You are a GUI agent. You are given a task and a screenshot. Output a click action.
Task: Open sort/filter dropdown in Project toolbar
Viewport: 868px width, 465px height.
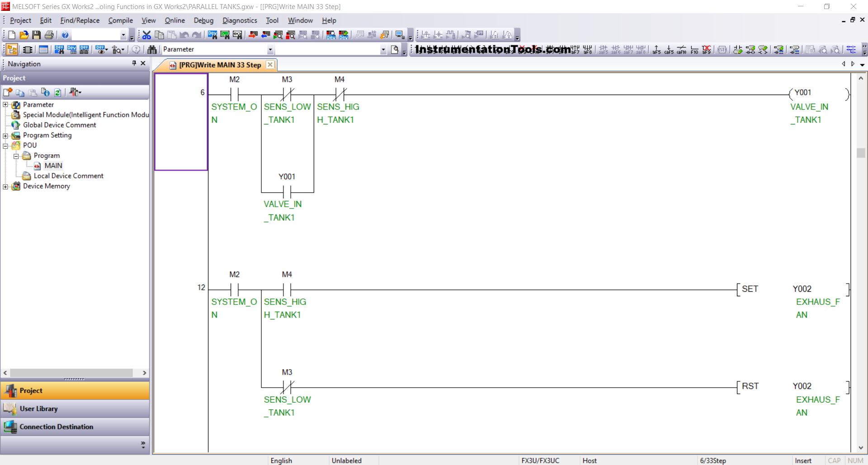tap(75, 92)
